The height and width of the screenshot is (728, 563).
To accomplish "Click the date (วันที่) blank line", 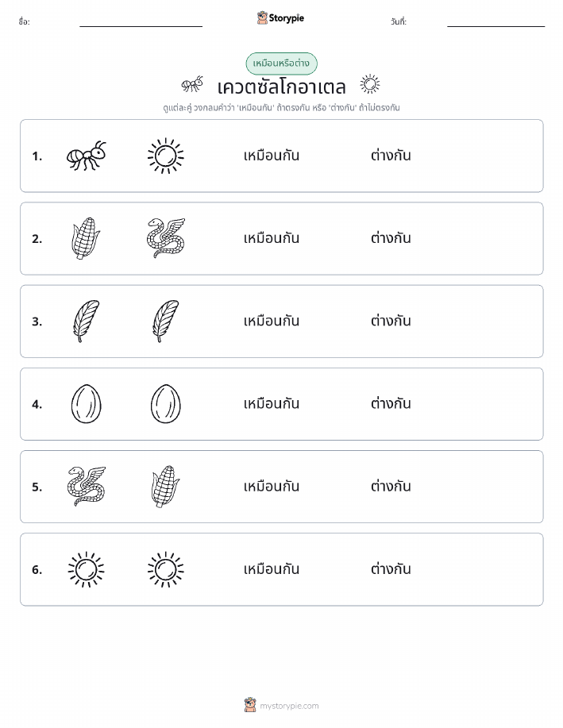I will pyautogui.click(x=496, y=23).
